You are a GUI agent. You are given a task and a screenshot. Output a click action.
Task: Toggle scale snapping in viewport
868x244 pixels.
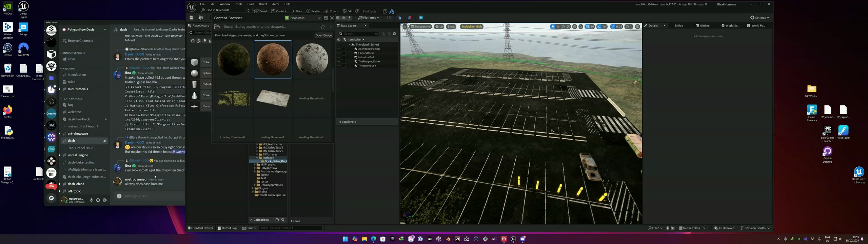pos(613,27)
